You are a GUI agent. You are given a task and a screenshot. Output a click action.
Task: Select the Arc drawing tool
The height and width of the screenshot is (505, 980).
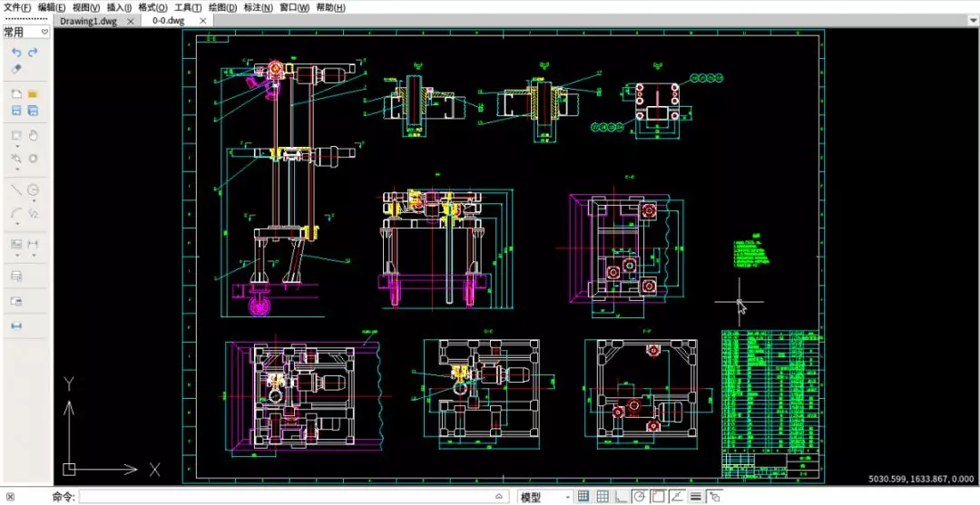[17, 213]
